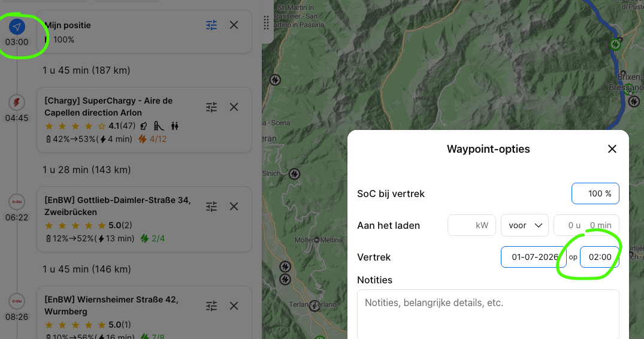Remove the EnBW Wurmberg charging stop
The width and height of the screenshot is (644, 339).
point(234,305)
